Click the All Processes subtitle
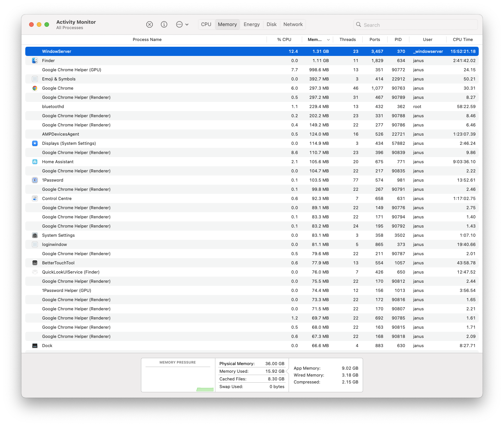Screen dimensions: 504x426 [70, 28]
